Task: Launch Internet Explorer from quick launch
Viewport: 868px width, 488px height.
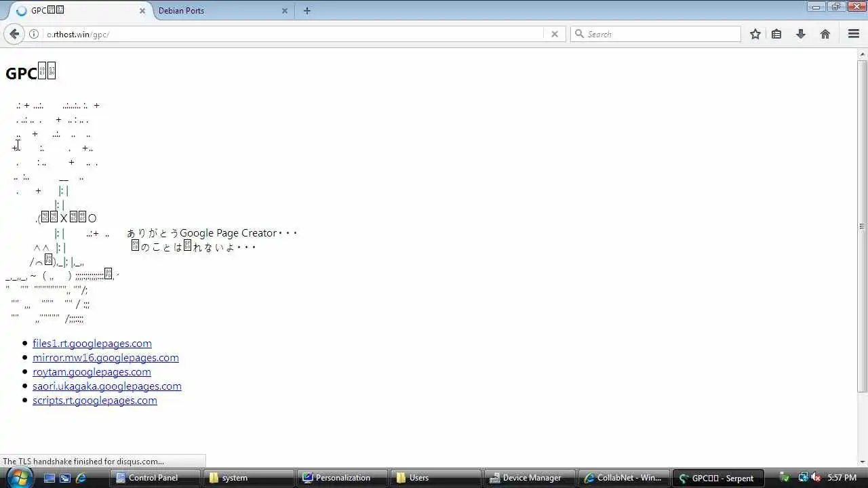Action: (x=81, y=478)
